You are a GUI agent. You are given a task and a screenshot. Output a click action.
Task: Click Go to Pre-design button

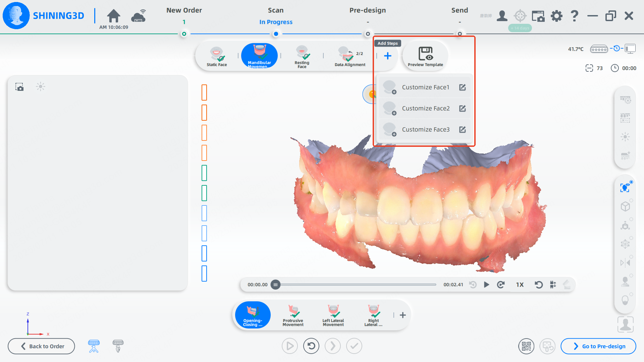598,346
